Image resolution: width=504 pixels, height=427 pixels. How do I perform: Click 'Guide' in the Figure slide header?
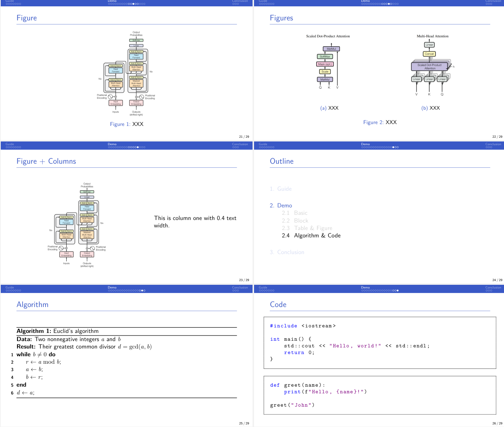coord(10,1)
